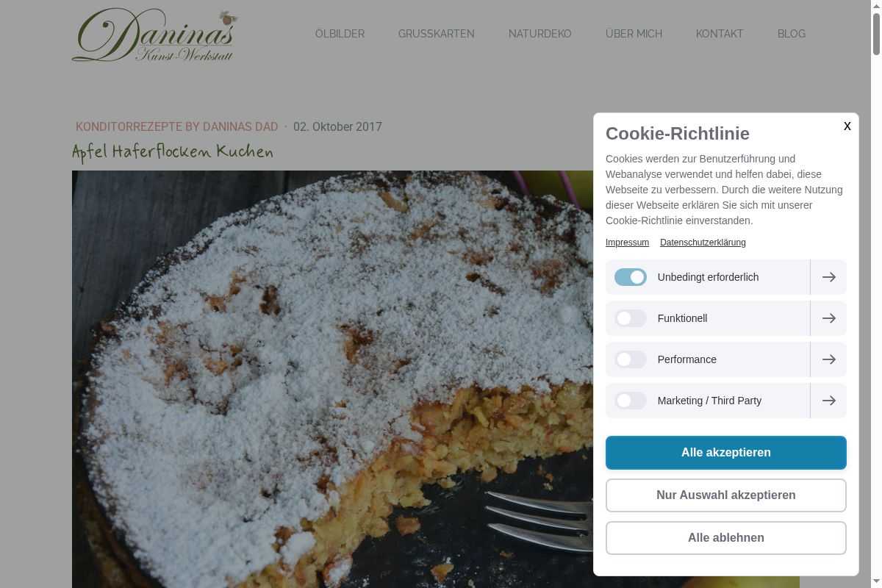Enable the Funktionell cookie switch
The image size is (882, 588).
pyautogui.click(x=631, y=318)
